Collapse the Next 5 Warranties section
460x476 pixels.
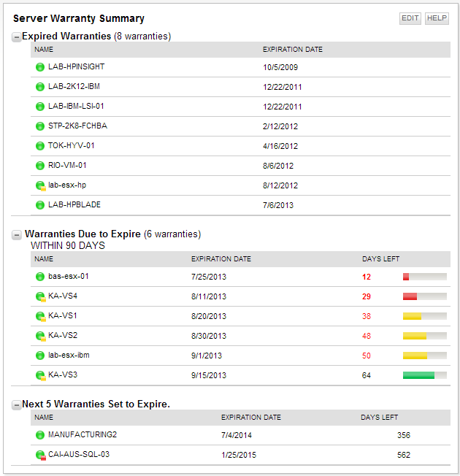pos(16,404)
